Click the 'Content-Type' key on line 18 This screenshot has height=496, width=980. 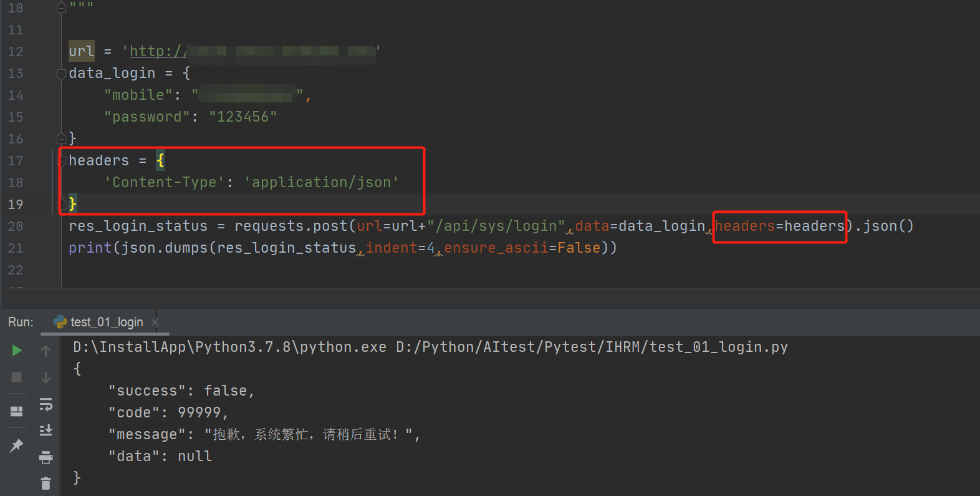(164, 182)
